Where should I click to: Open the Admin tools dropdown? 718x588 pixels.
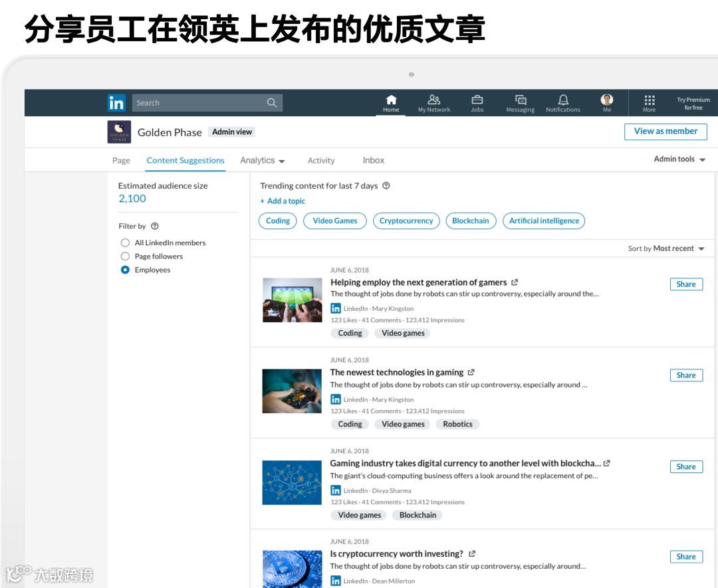click(679, 159)
